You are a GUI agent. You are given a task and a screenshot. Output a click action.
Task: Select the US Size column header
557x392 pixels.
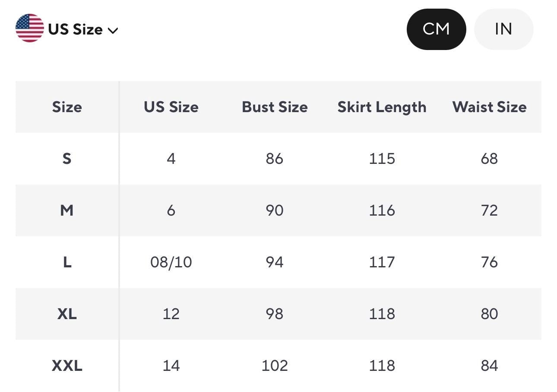tap(171, 107)
